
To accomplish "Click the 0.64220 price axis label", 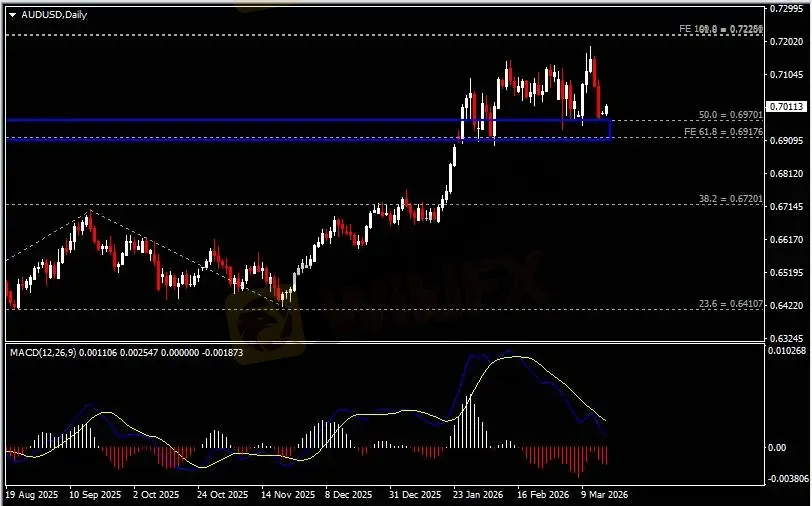I will (787, 306).
